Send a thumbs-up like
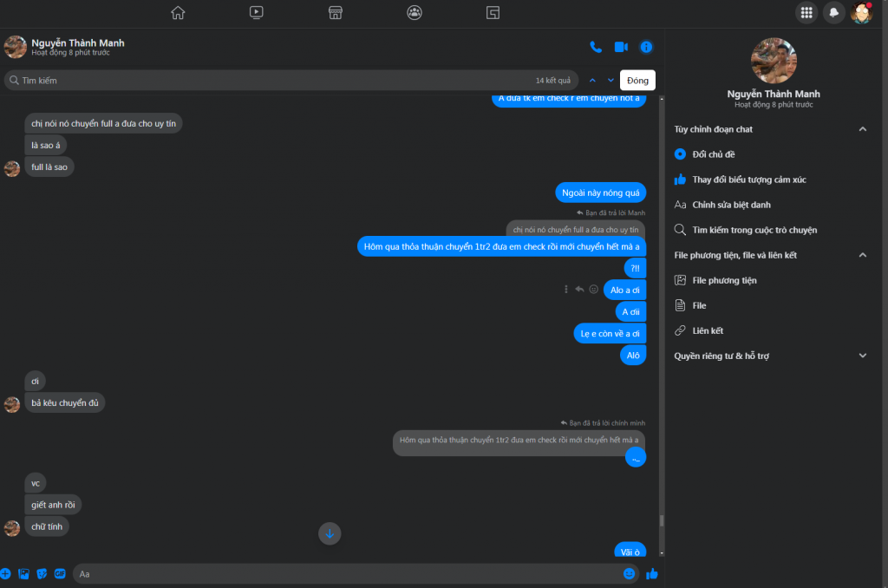888x588 pixels. coord(651,573)
